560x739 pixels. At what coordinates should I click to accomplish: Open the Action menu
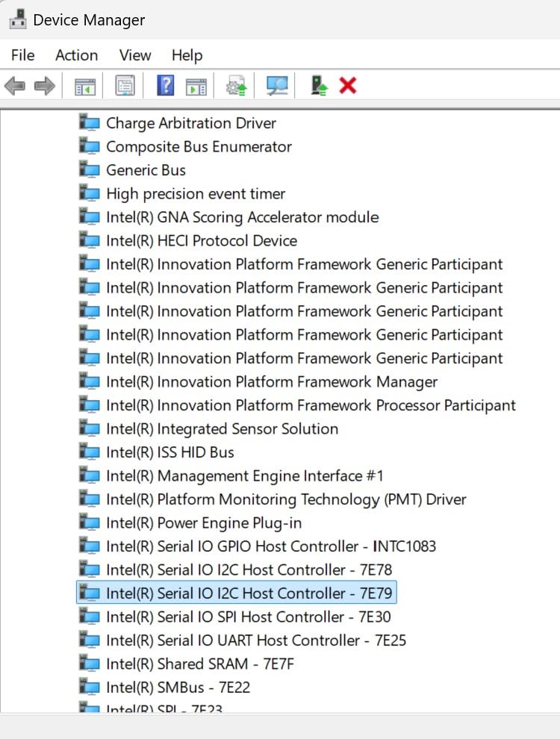pyautogui.click(x=76, y=55)
